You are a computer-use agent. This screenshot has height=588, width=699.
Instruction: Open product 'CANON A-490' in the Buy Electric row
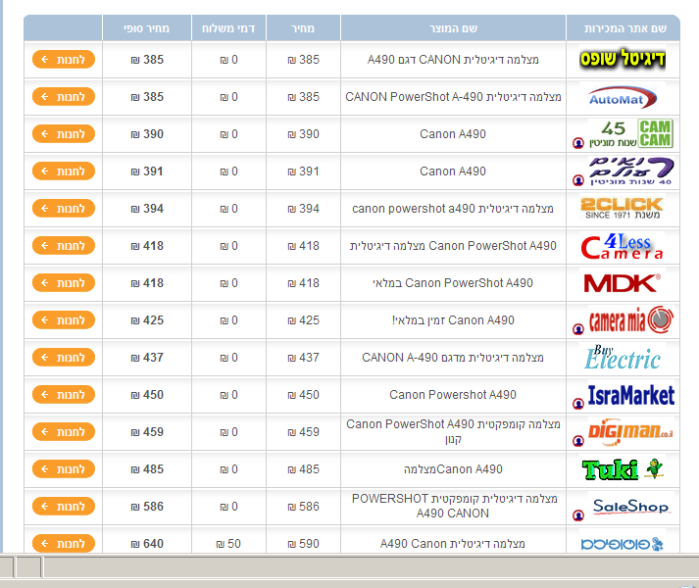point(453,358)
